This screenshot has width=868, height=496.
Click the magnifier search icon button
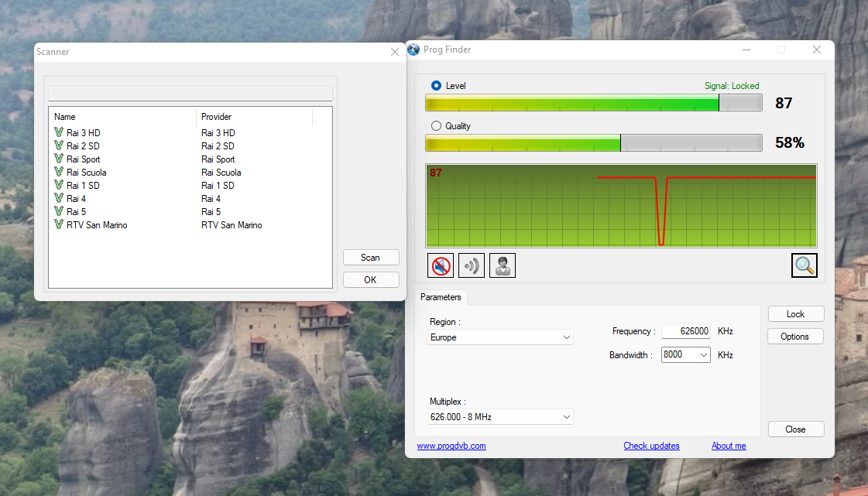point(805,265)
